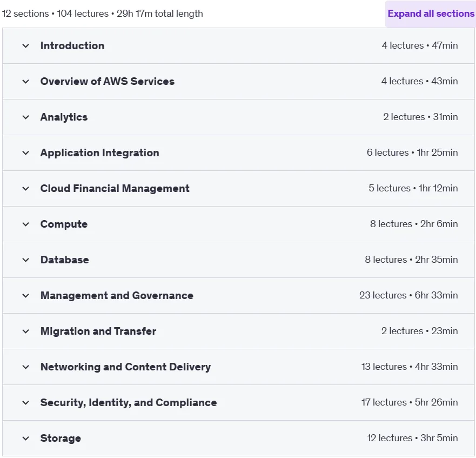The width and height of the screenshot is (476, 458).
Task: Expand the Compute section chevron
Action: pyautogui.click(x=26, y=224)
